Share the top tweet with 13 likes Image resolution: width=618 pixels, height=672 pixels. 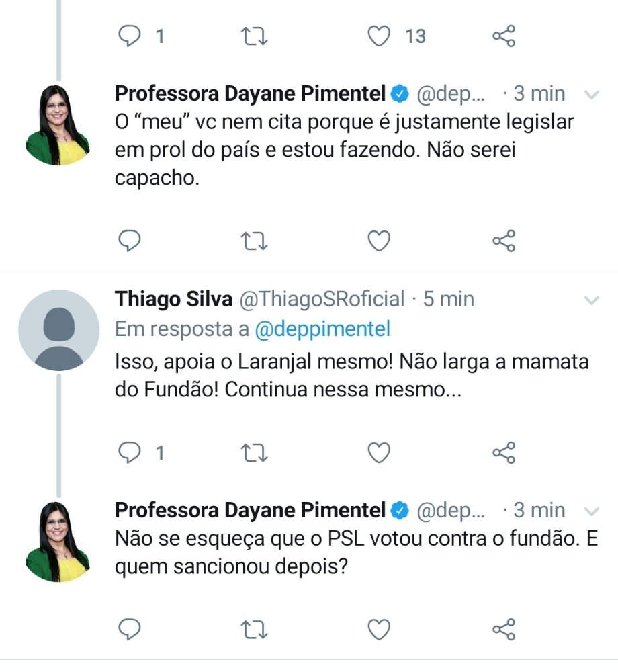504,36
